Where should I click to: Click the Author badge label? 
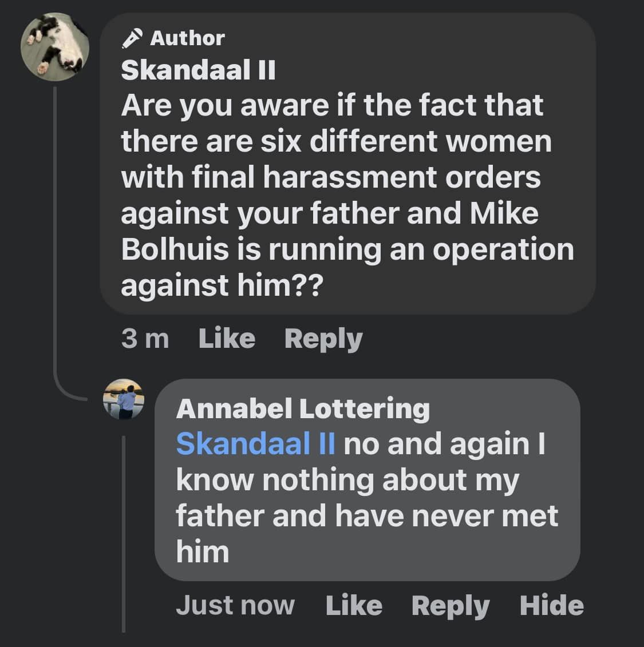(187, 38)
